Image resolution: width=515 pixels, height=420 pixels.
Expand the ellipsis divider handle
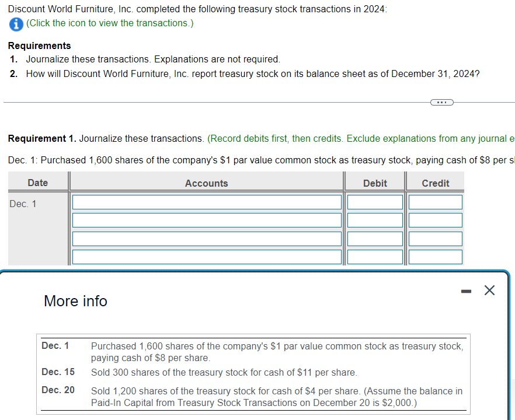click(x=442, y=103)
